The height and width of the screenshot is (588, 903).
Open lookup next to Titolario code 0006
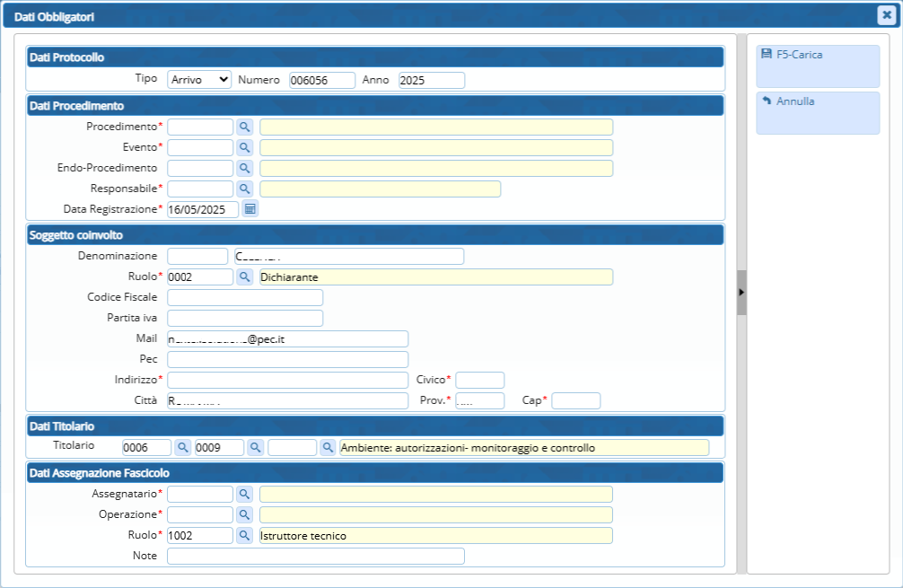click(183, 447)
